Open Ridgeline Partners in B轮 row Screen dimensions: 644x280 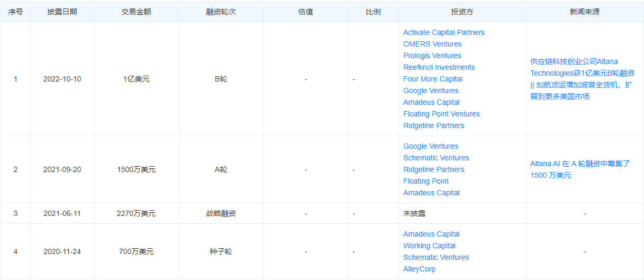pyautogui.click(x=433, y=125)
